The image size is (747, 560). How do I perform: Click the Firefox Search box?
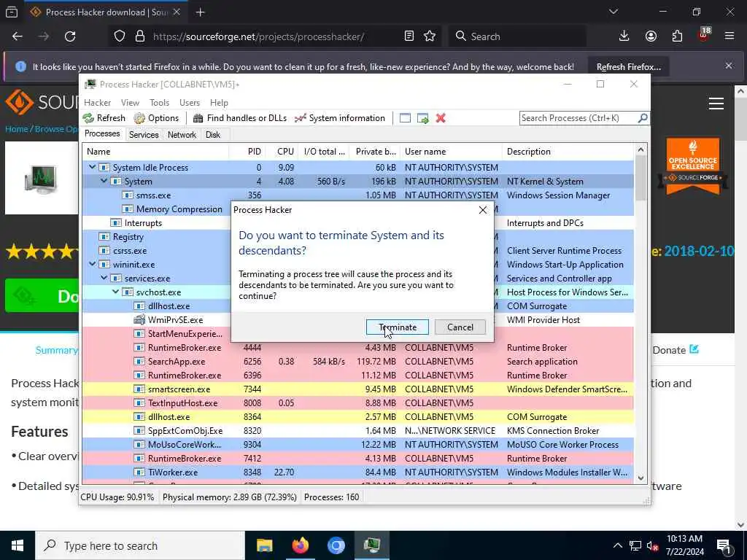pyautogui.click(x=517, y=36)
